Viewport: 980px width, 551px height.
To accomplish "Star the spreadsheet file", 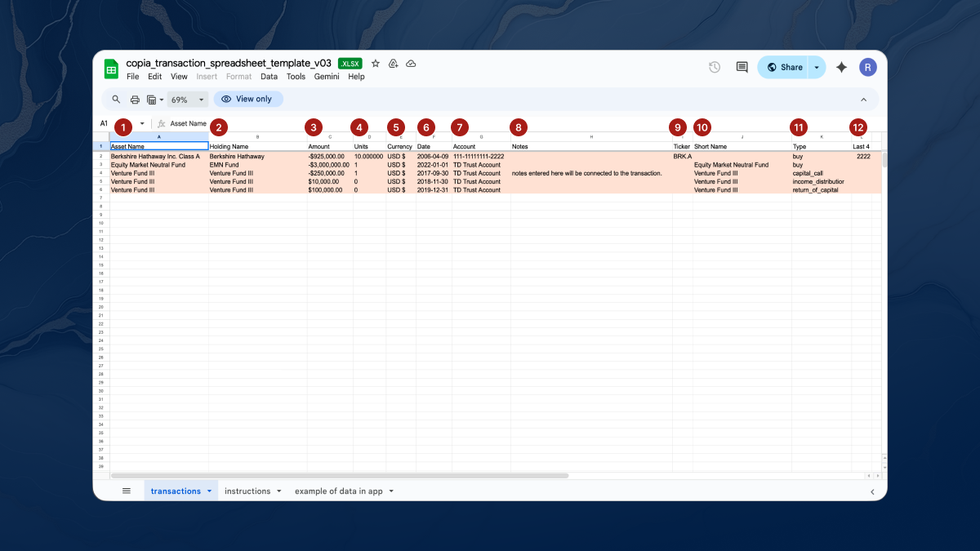I will (x=376, y=64).
